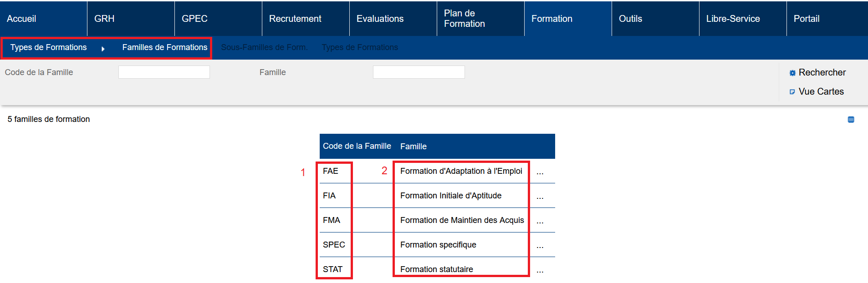
Task: Open the ellipsis menu for SPEC row
Action: 540,246
